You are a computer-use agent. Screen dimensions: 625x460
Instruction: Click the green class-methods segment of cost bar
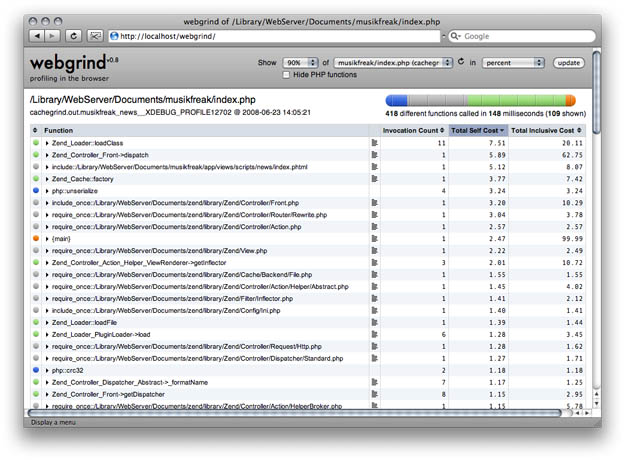pyautogui.click(x=517, y=100)
